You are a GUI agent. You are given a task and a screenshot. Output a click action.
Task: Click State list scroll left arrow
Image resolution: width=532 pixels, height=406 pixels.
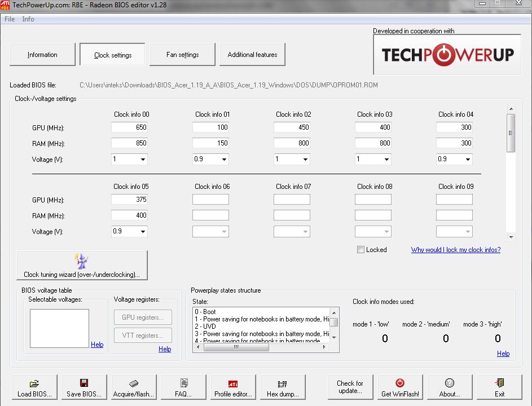tap(198, 347)
